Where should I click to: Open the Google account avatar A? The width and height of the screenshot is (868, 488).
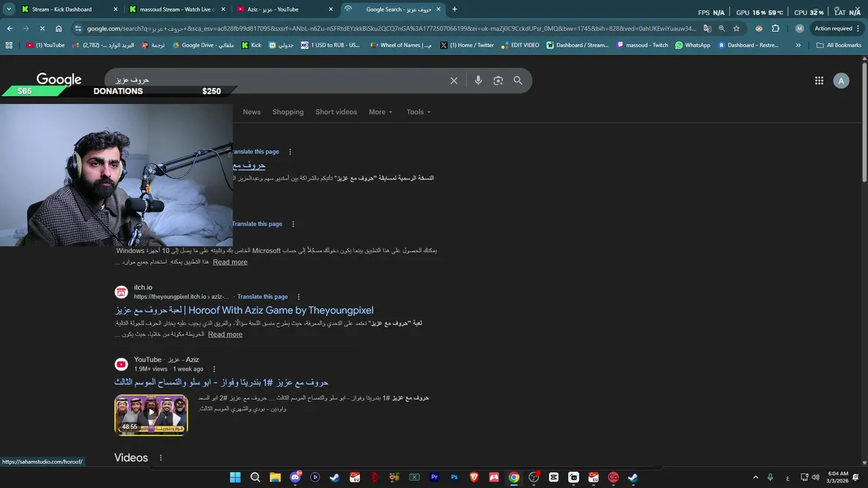pos(841,81)
